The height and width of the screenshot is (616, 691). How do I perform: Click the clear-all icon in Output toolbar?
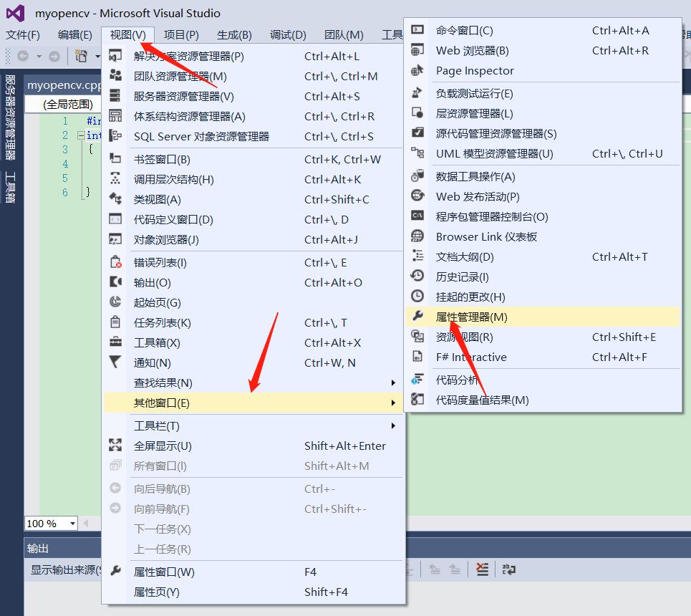[x=482, y=569]
